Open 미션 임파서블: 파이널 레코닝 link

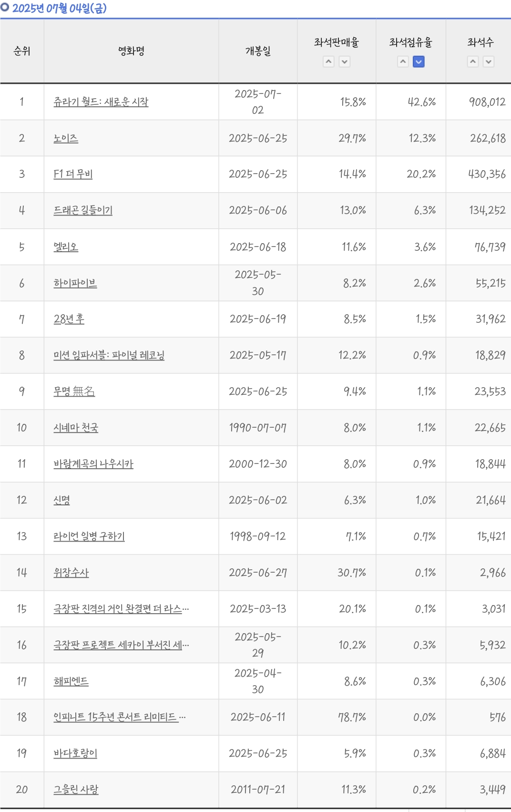click(109, 355)
